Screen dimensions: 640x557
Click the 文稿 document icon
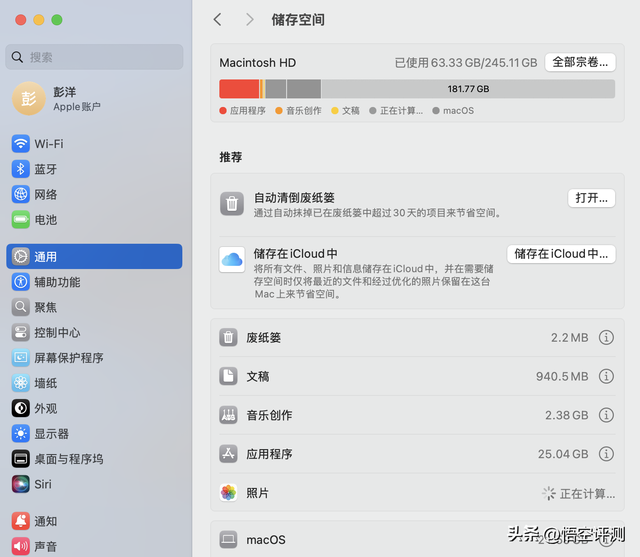pyautogui.click(x=228, y=376)
